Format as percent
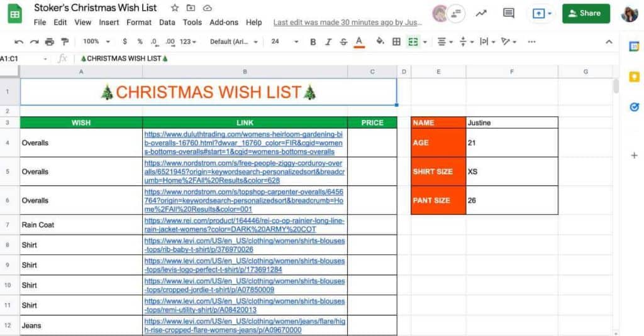This screenshot has width=644, height=336. (x=140, y=41)
